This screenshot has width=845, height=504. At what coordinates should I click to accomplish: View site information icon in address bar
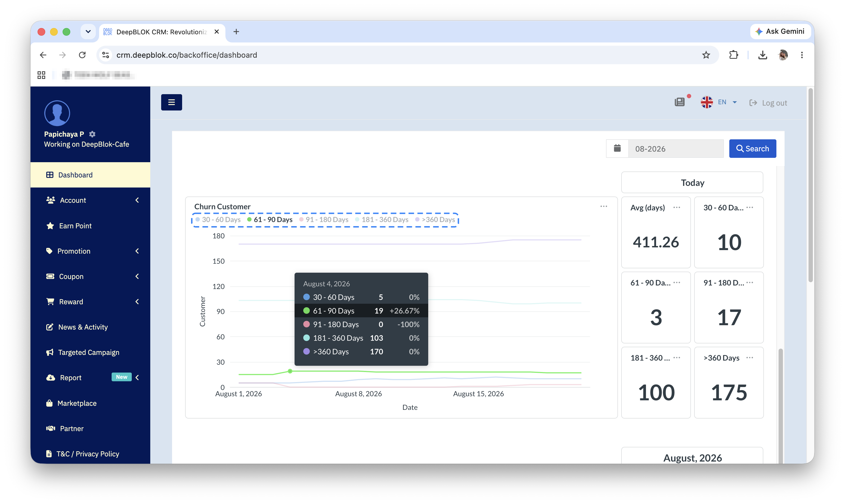pos(106,55)
